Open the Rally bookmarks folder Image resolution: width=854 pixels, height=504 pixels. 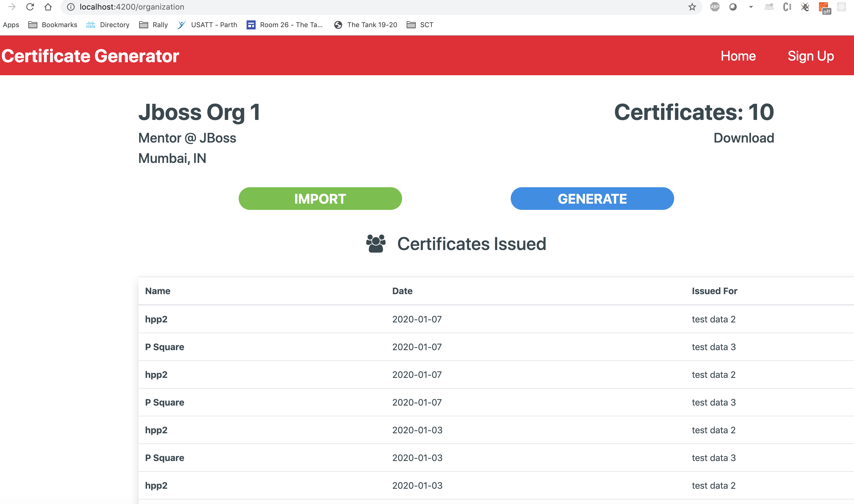point(154,25)
